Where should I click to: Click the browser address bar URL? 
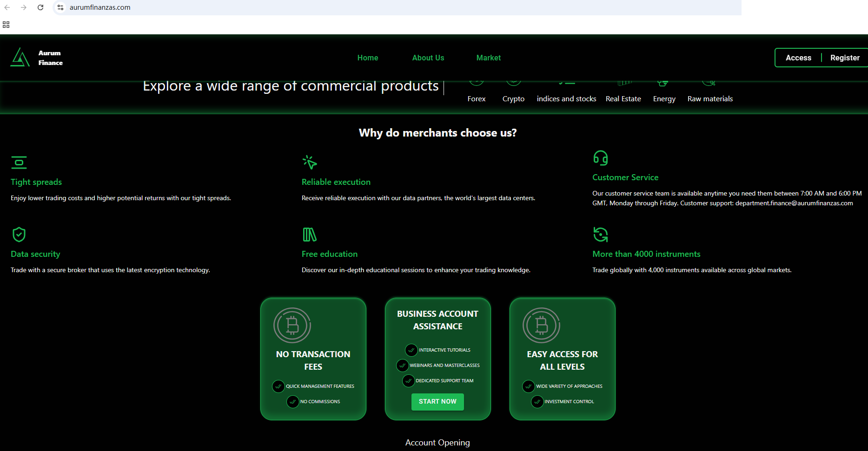pos(100,7)
